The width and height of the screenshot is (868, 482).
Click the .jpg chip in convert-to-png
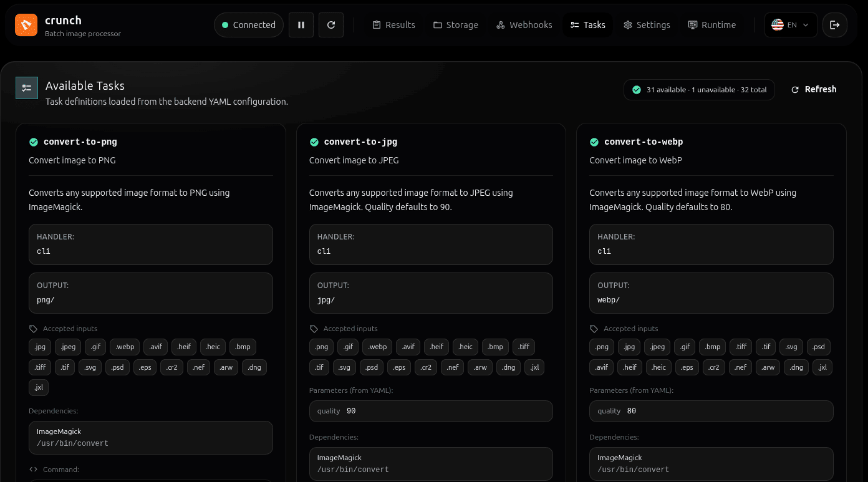click(x=40, y=347)
